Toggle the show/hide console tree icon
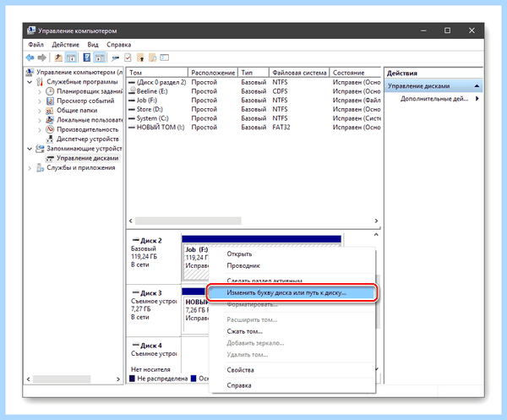 tap(71, 57)
